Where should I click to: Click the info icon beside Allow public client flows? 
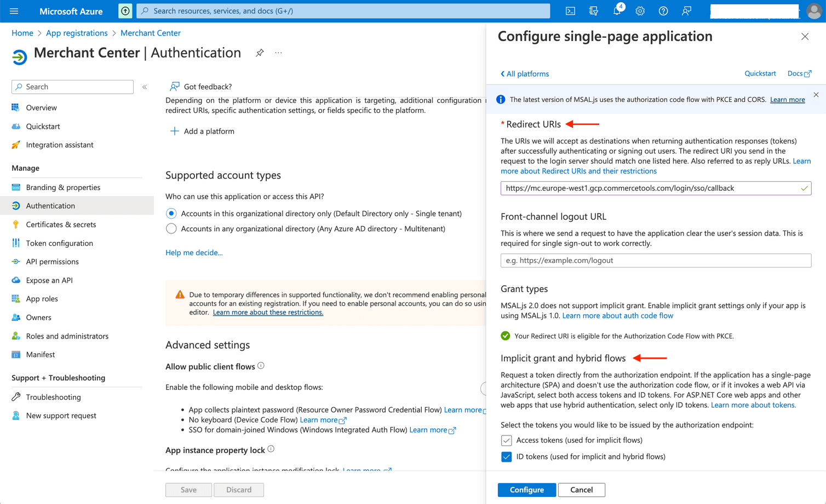261,366
